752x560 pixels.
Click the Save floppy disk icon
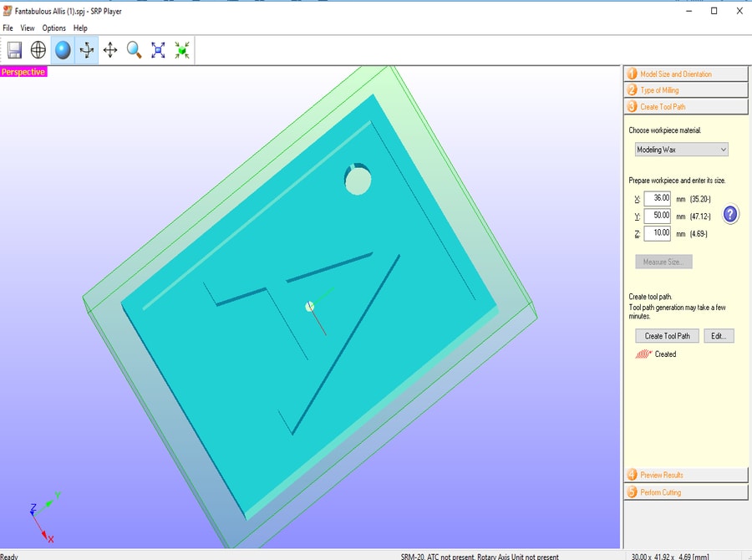[x=14, y=50]
